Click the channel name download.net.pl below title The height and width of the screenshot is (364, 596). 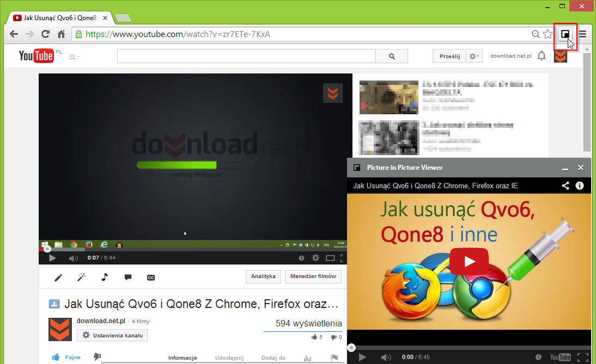(x=101, y=320)
